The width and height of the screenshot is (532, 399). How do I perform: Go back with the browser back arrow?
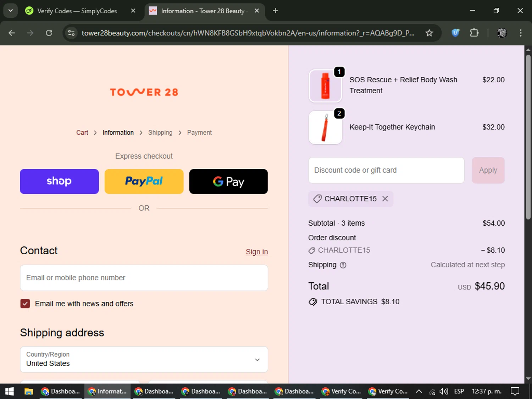12,33
